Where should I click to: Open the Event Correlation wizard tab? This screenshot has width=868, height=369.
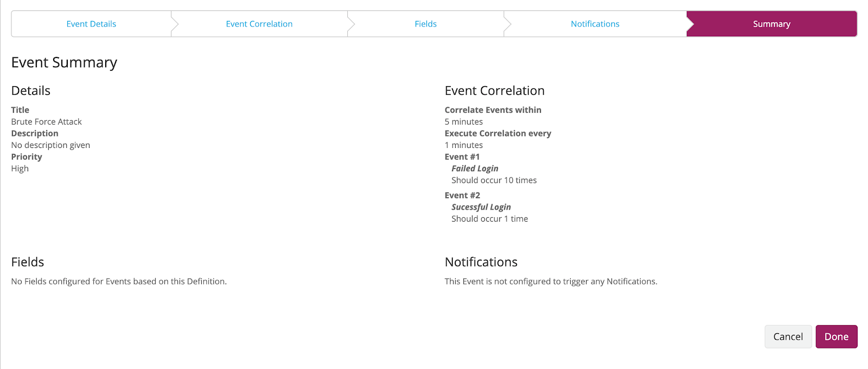(259, 24)
